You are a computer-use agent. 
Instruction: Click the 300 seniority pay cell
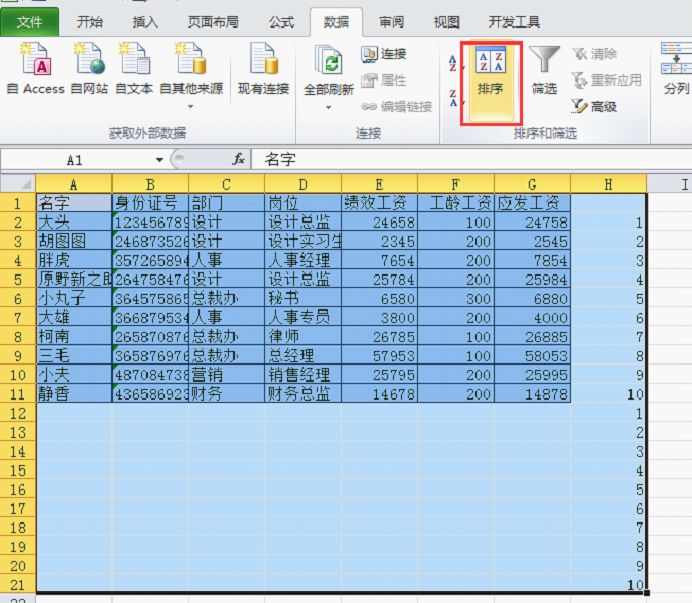pyautogui.click(x=456, y=298)
